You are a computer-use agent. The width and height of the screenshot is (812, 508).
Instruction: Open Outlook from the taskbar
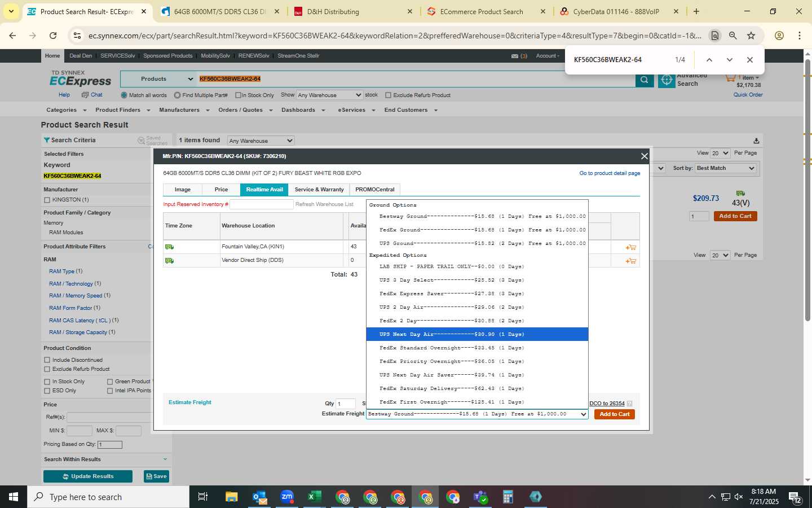[x=259, y=497]
